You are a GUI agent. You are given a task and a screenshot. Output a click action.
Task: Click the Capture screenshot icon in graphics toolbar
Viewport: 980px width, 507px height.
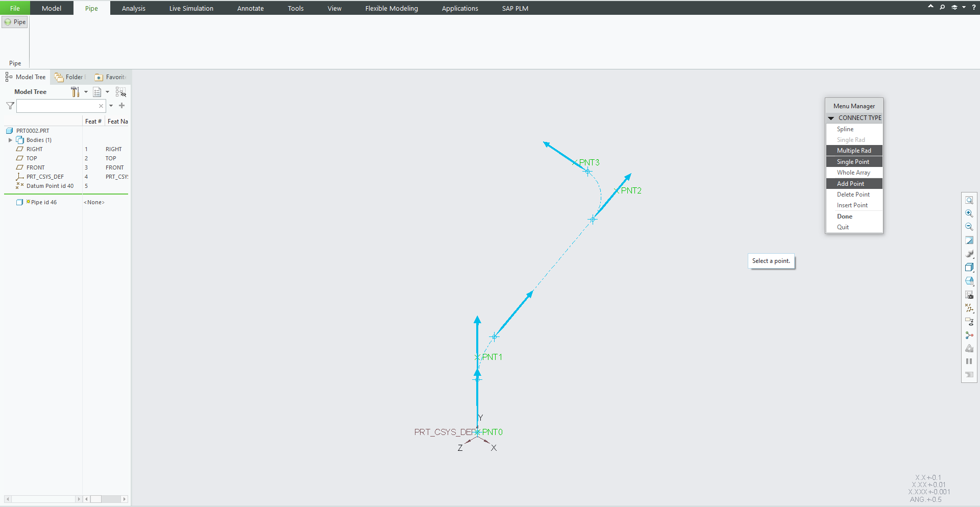click(970, 295)
